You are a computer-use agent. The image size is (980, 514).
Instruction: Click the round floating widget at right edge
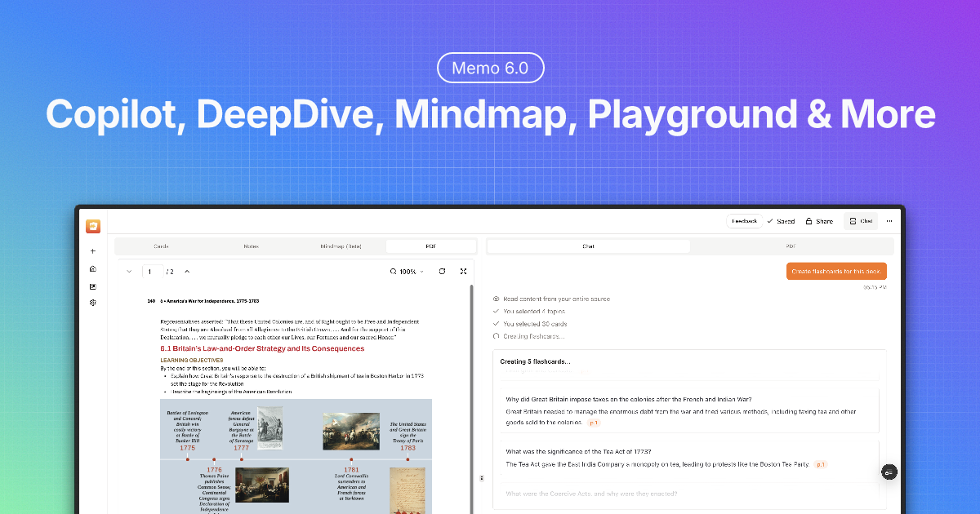[x=889, y=472]
